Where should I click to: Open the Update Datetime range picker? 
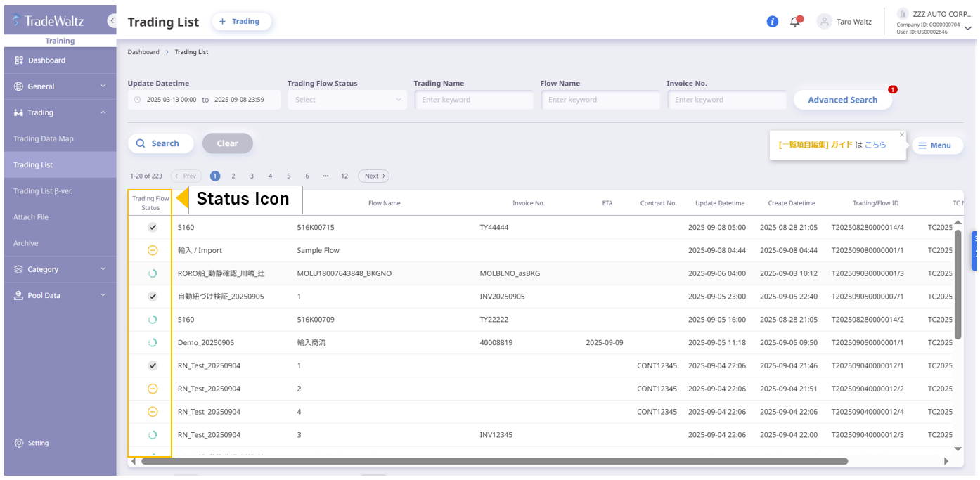(204, 100)
